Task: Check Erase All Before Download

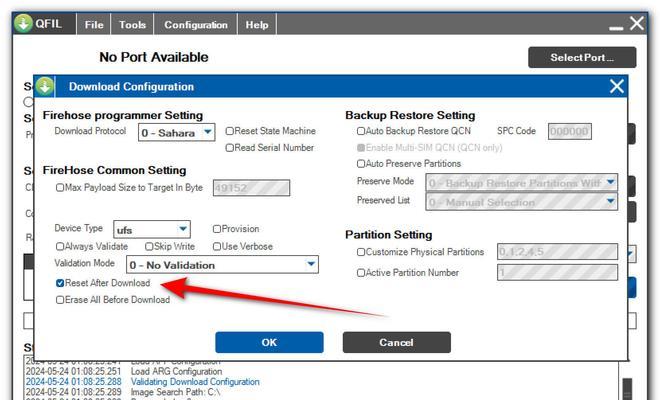Action: coord(60,300)
